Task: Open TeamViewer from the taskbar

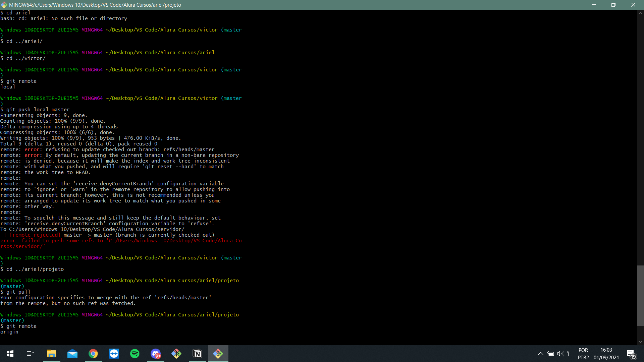Action: [114, 354]
